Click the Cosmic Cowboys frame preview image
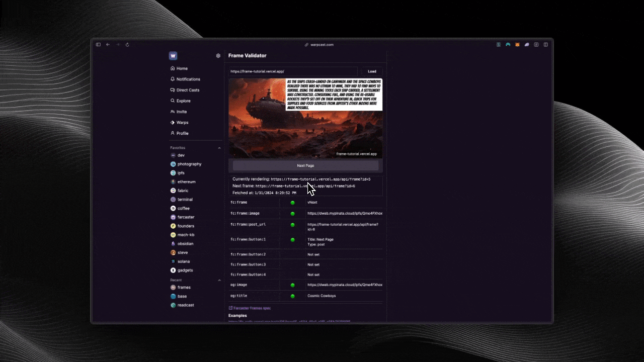Viewport: 644px width, 362px height. [305, 118]
